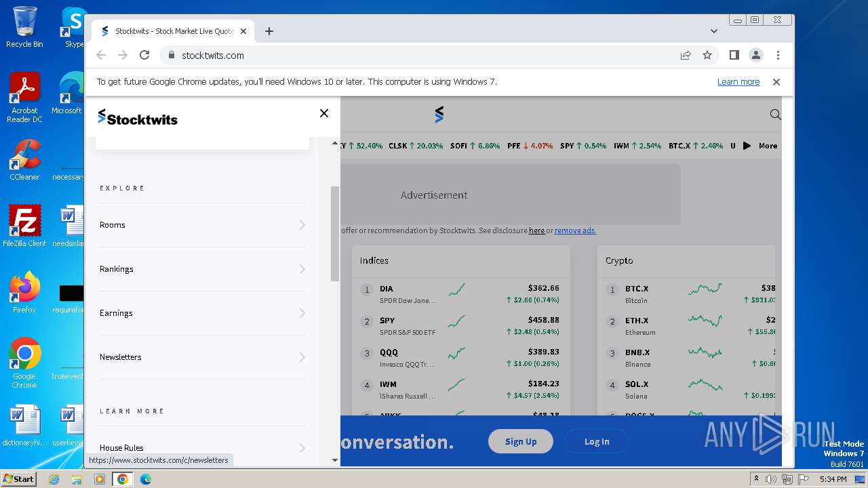The width and height of the screenshot is (868, 488).
Task: Select CCleaner desktop shortcut
Action: click(24, 160)
